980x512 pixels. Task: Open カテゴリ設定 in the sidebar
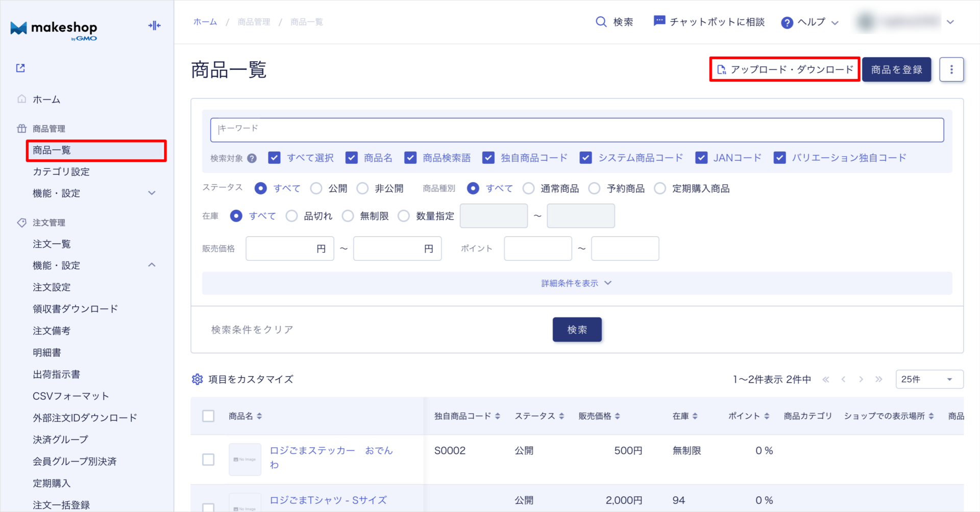(x=61, y=172)
